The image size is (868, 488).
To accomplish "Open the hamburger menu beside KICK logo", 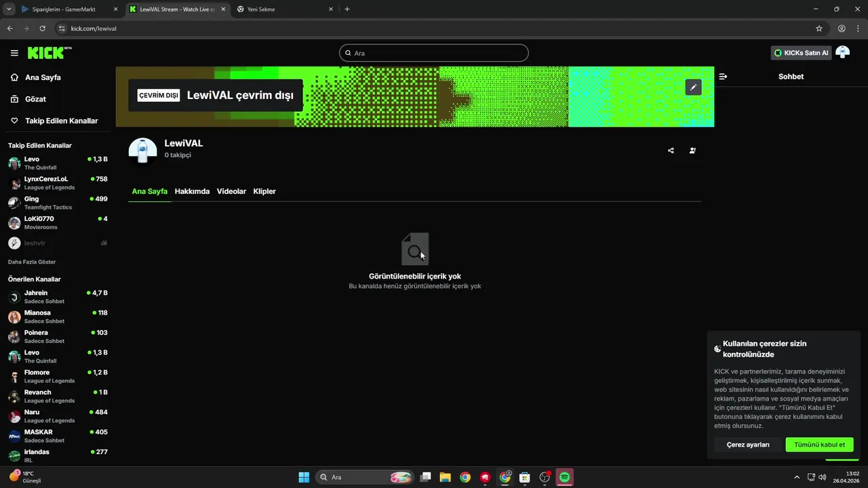I will [x=14, y=53].
